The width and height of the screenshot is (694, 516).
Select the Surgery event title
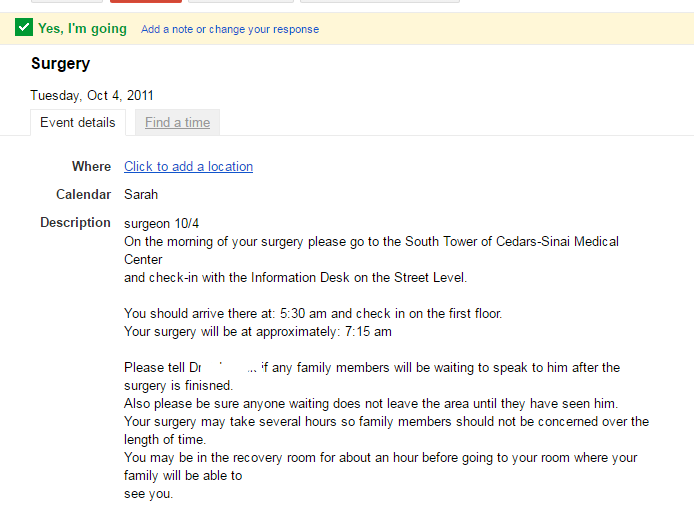tap(61, 64)
